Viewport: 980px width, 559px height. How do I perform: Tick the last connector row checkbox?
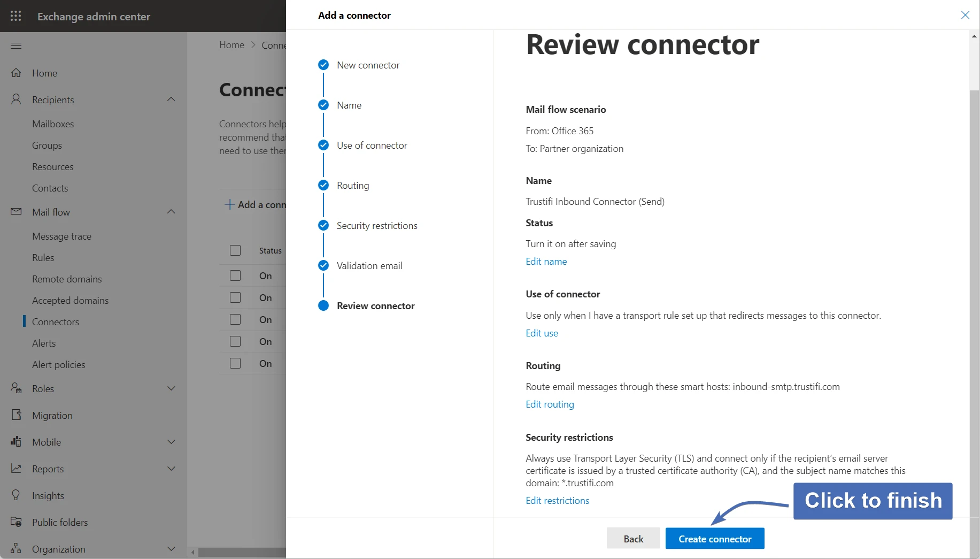235,363
